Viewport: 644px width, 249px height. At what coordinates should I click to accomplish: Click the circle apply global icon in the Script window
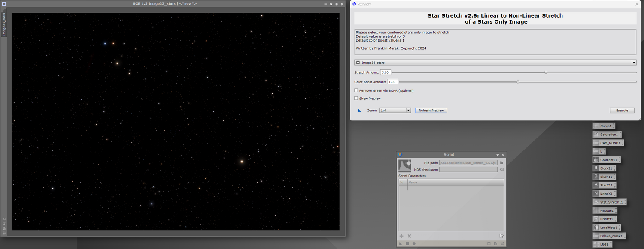414,243
